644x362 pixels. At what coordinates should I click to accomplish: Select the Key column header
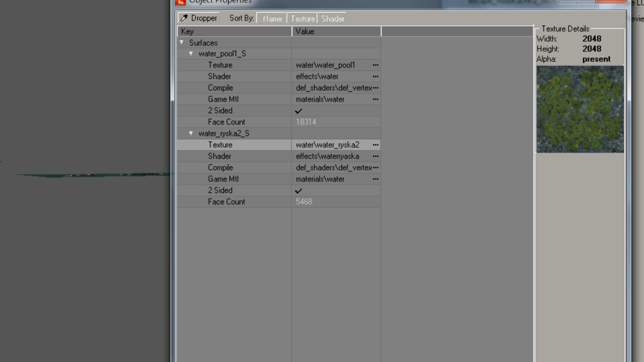[234, 31]
